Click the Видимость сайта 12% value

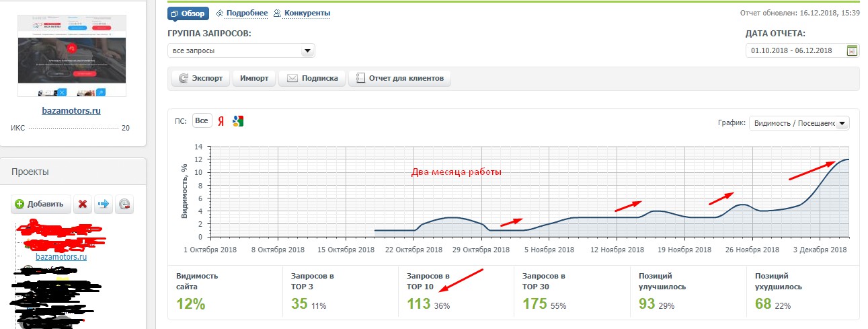click(190, 304)
